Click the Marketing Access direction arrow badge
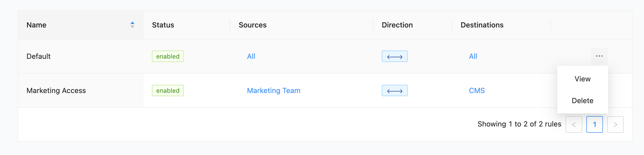644x155 pixels. click(x=394, y=91)
